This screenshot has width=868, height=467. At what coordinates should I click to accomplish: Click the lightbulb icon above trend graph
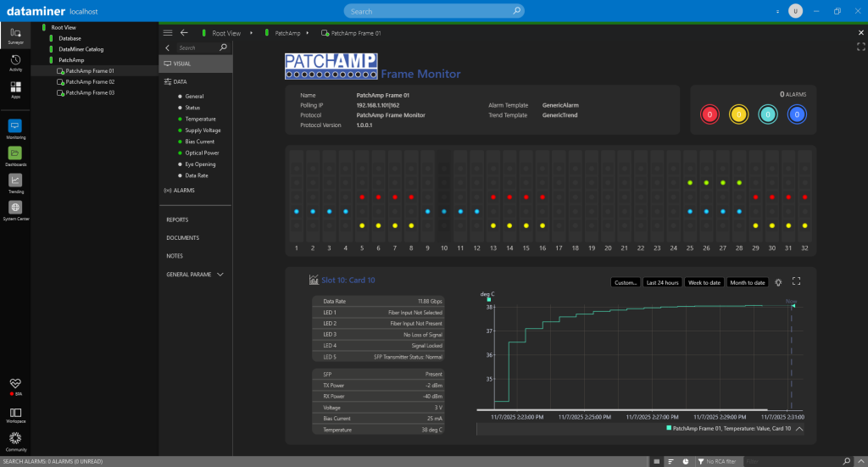(x=778, y=281)
